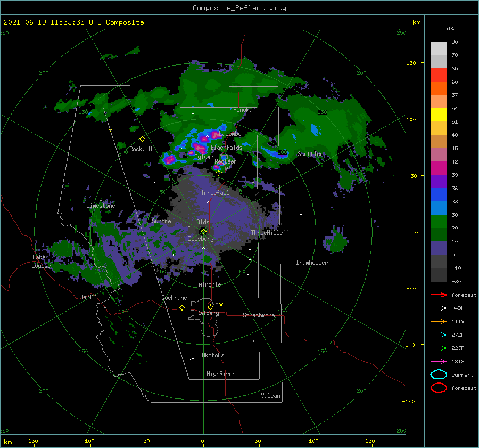479x448 pixels.
Task: Click the green 22JP arrow in legend
Action: click(x=439, y=348)
